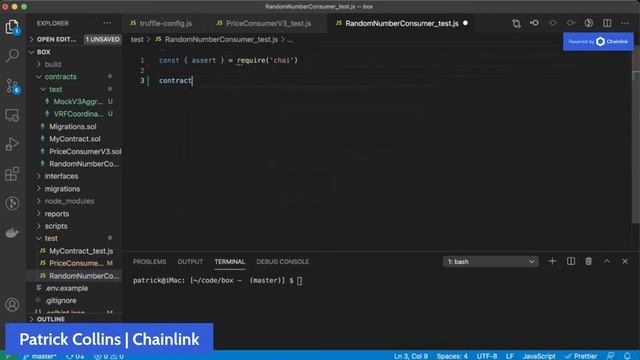This screenshot has width=640, height=360.
Task: Click Ln 3, Col 9 position indicator
Action: 411,356
